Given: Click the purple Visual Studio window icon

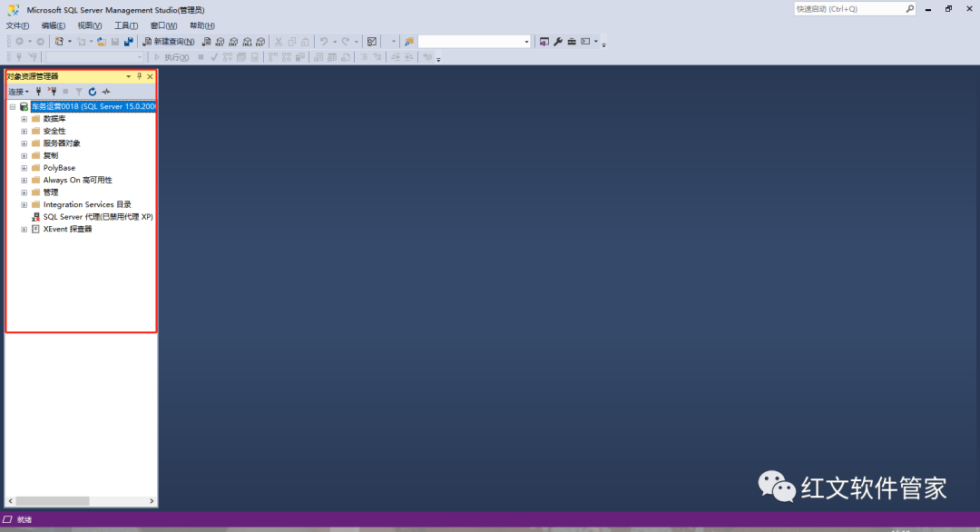Looking at the screenshot, I should 544,41.
